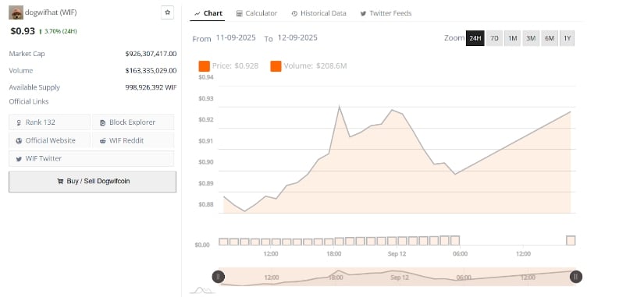This screenshot has height=297, width=644.
Task: Click the Official Website globe icon
Action: point(19,141)
